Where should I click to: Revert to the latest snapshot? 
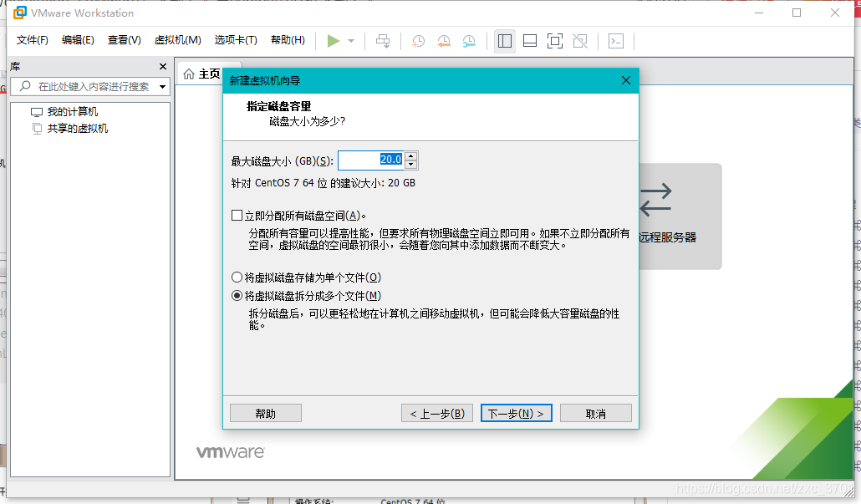(443, 40)
